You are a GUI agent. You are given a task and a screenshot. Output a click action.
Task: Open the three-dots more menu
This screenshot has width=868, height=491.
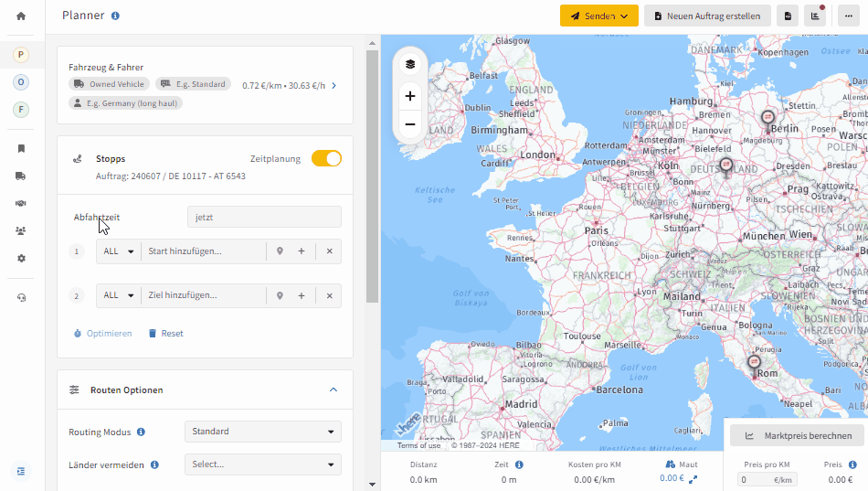pyautogui.click(x=849, y=16)
